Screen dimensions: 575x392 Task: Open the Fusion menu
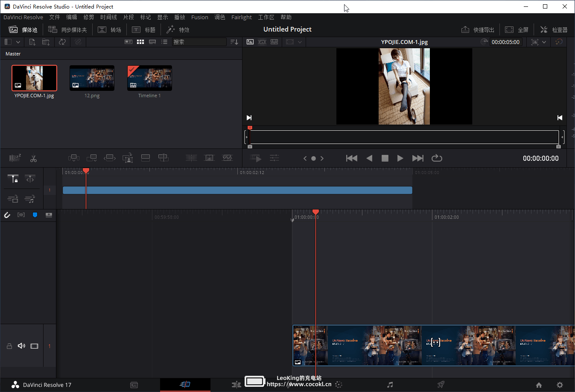click(x=199, y=17)
